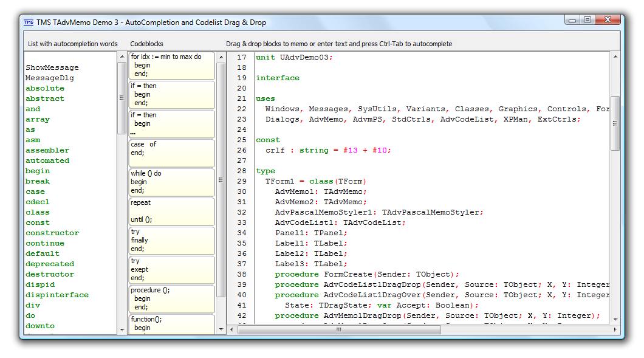The height and width of the screenshot is (358, 644).
Task: Click line number 28 in the gutter
Action: (x=242, y=171)
